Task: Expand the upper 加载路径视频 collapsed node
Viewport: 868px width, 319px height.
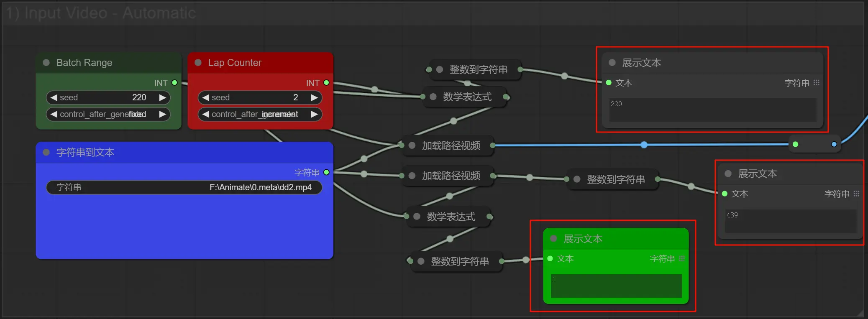Action: point(412,145)
